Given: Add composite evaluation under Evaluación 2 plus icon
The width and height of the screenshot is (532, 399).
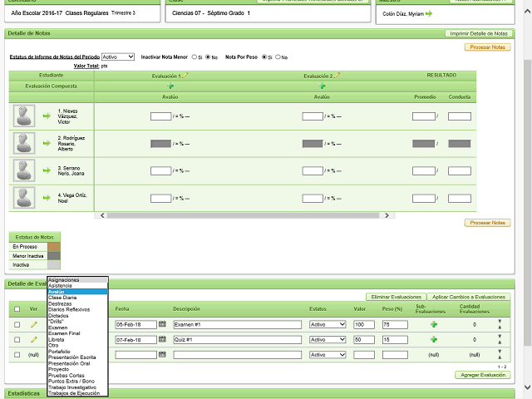Looking at the screenshot, I should click(322, 86).
